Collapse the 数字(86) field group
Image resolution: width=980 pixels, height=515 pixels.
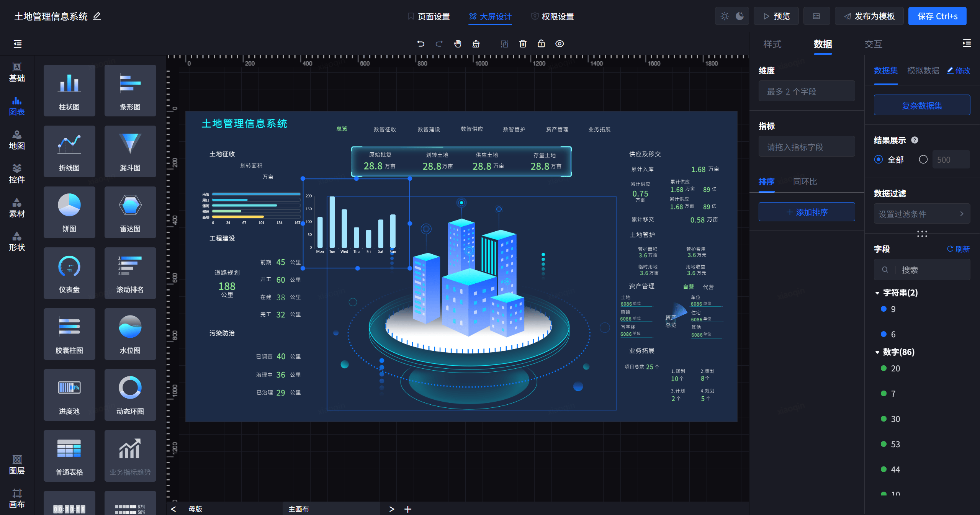pos(877,352)
